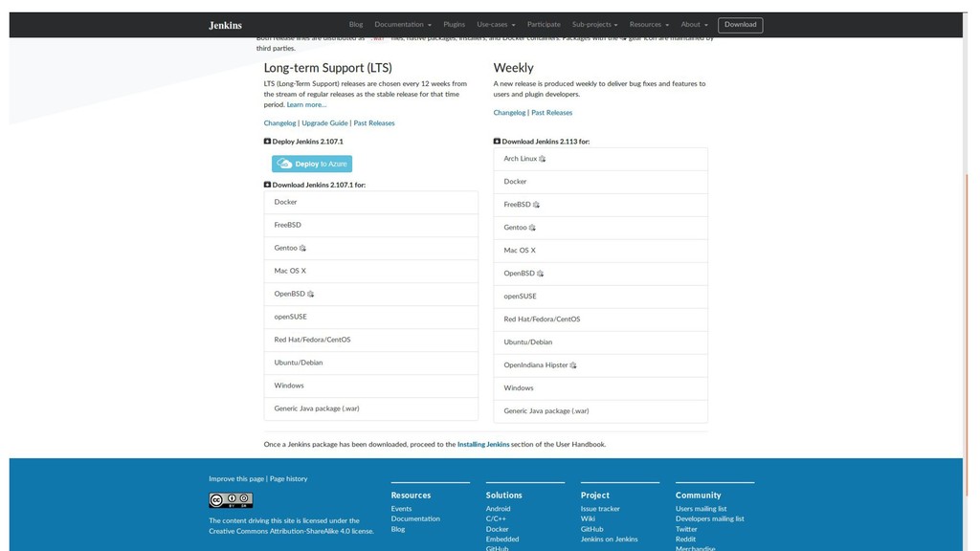Screen dimensions: 980x551
Task: Click the gear icon next to LTS OpenBSD
Action: tap(311, 295)
